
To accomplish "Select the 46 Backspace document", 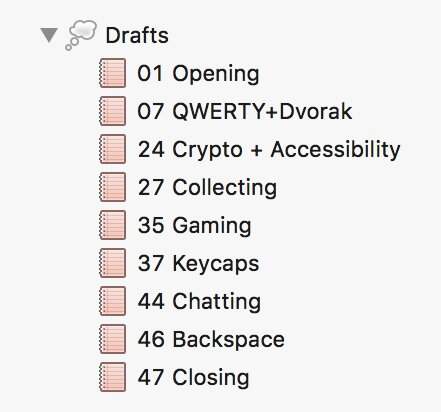I will [x=211, y=339].
